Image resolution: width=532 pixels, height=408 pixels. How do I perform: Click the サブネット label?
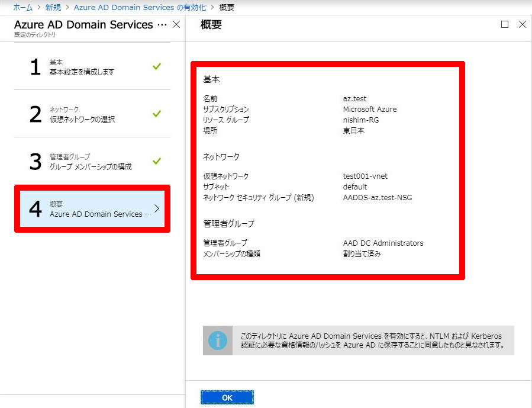tap(216, 187)
